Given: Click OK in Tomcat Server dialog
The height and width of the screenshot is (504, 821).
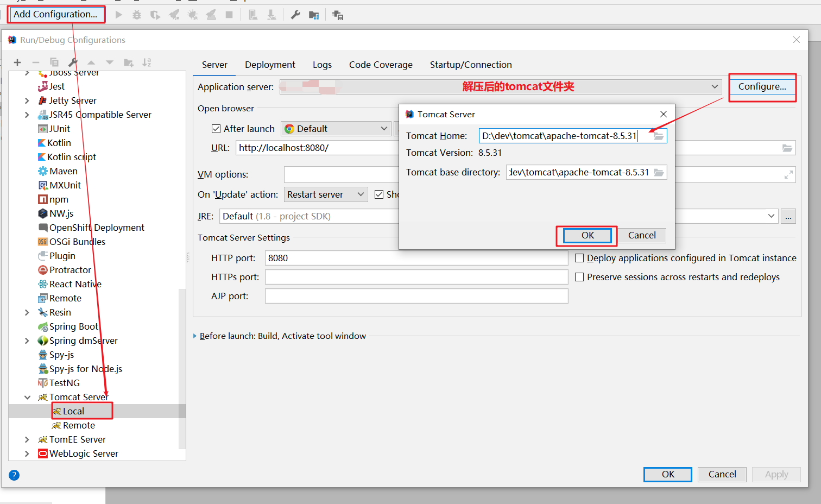Looking at the screenshot, I should [588, 235].
